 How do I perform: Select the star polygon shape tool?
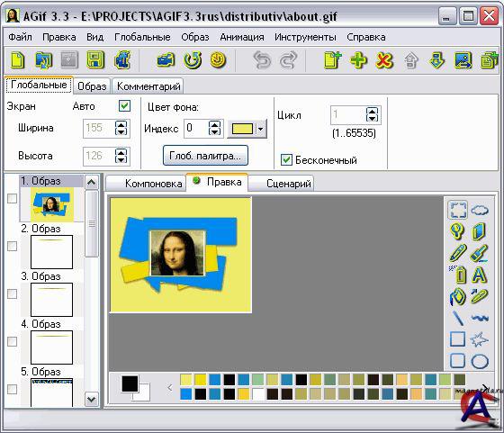[479, 339]
